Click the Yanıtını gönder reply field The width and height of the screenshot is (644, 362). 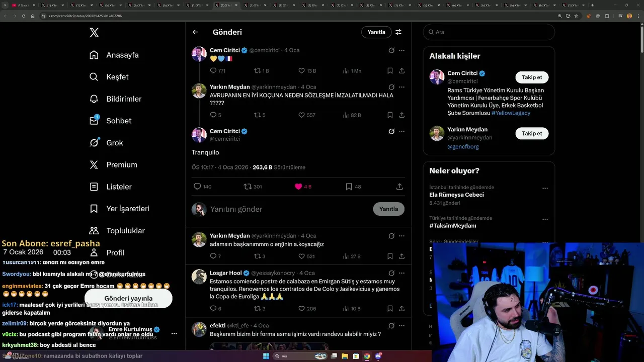pos(289,209)
